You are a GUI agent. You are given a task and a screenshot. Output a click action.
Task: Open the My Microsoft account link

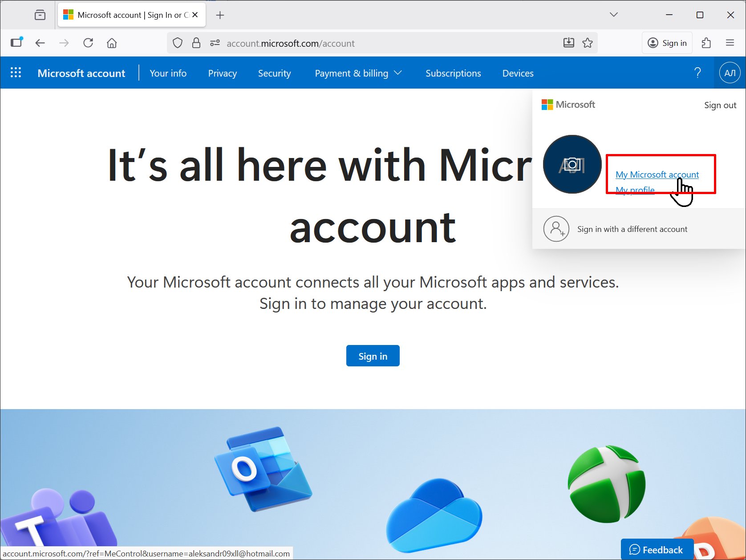click(x=657, y=174)
